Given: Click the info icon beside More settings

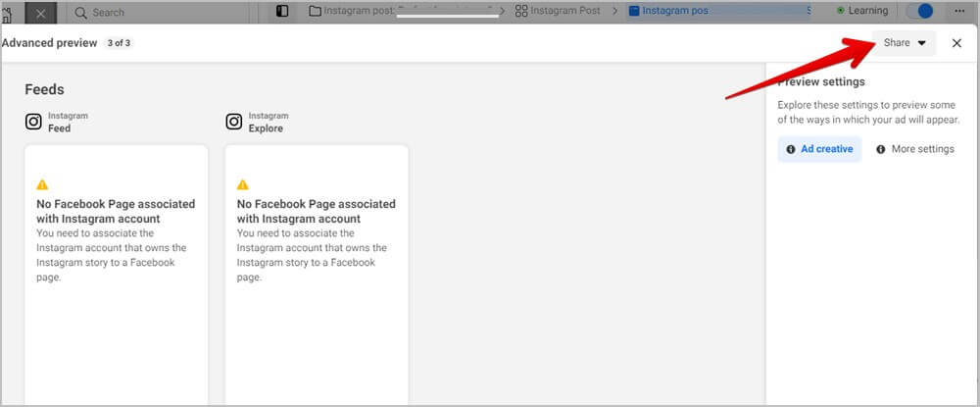Looking at the screenshot, I should pyautogui.click(x=881, y=149).
